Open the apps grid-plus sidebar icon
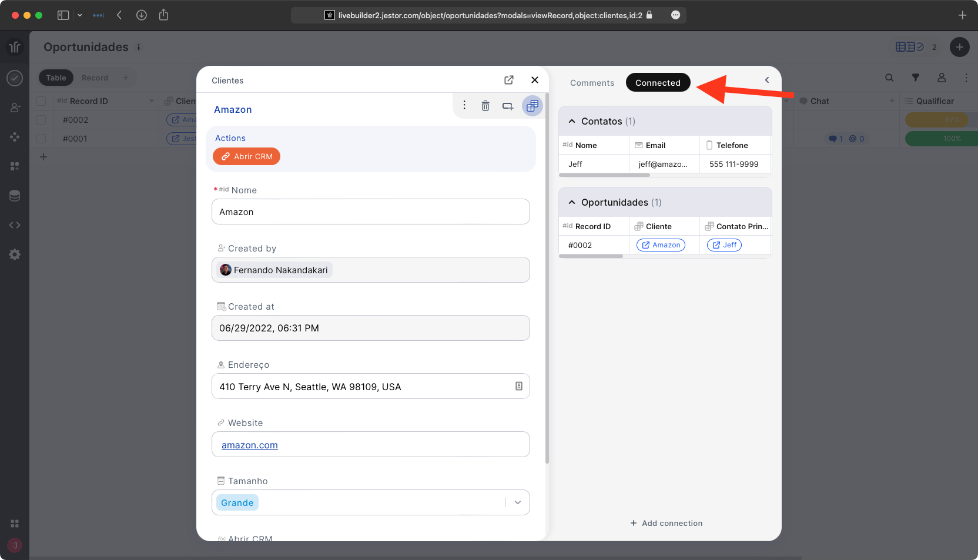Screen dimensions: 978x560 pos(15,166)
